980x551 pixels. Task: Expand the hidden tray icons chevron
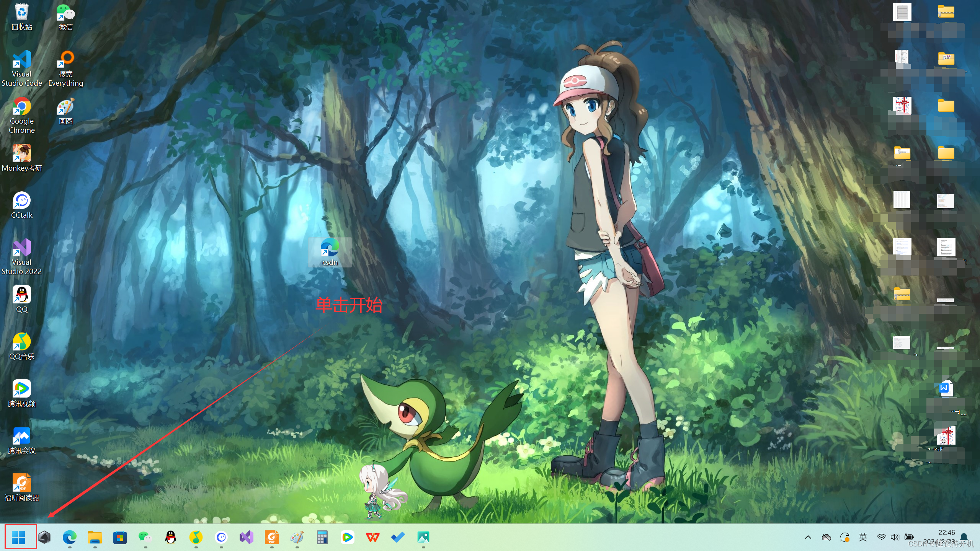[808, 537]
